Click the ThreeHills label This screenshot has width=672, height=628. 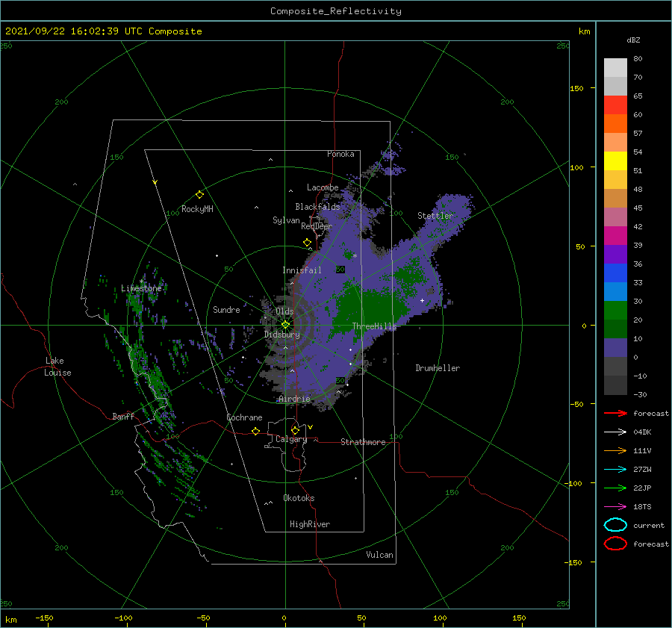click(x=375, y=326)
